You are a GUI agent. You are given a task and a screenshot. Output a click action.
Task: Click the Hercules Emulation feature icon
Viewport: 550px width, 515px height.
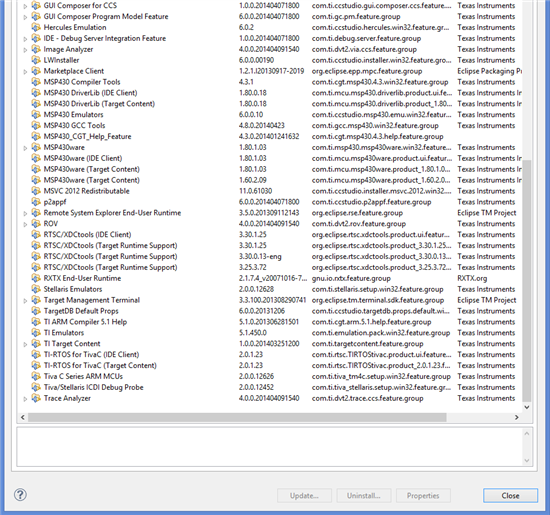(36, 27)
